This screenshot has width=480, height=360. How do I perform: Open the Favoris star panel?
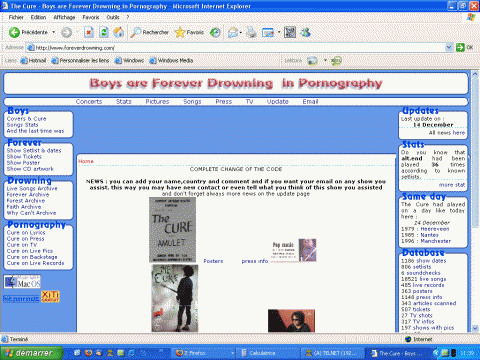(x=189, y=32)
